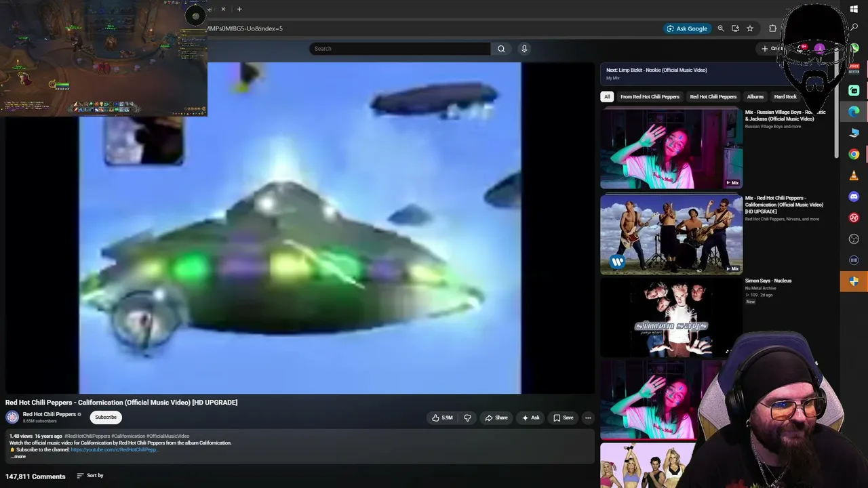
Task: Open the Ask AI button under video
Action: [x=531, y=418]
